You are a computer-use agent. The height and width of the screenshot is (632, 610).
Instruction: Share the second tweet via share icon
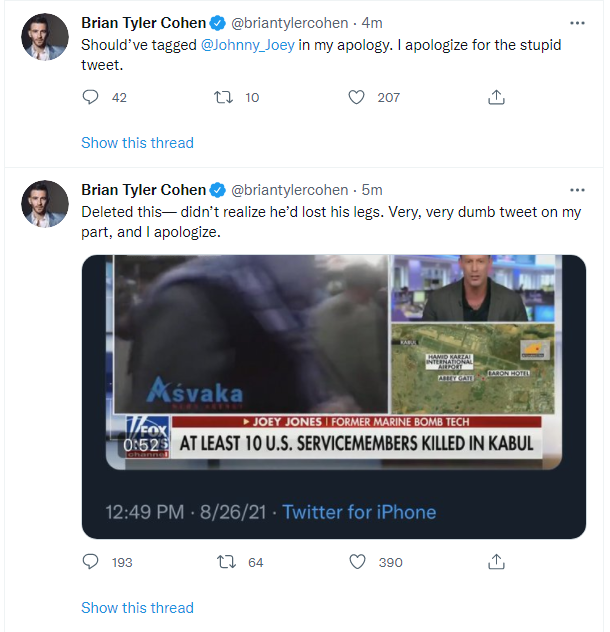(496, 561)
